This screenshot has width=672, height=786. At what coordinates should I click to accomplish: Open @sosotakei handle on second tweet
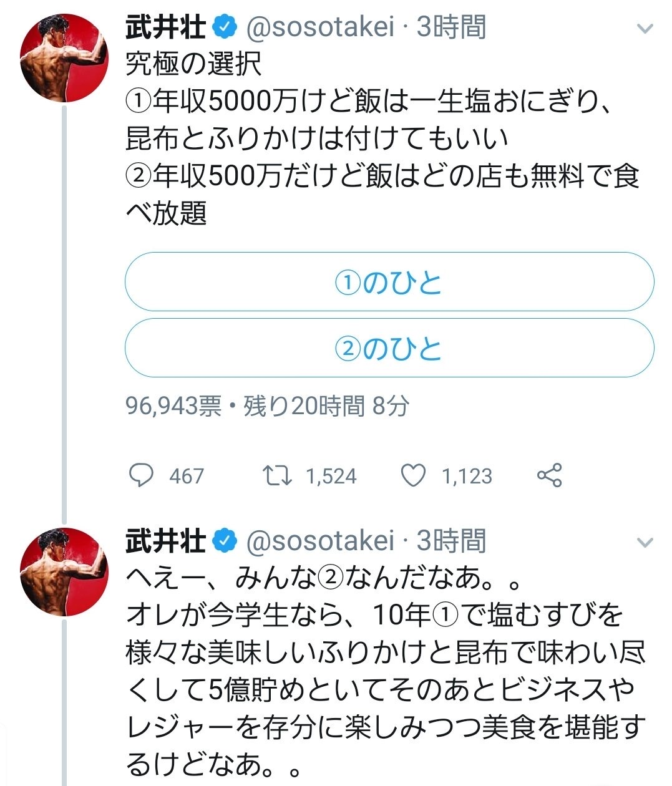point(320,541)
